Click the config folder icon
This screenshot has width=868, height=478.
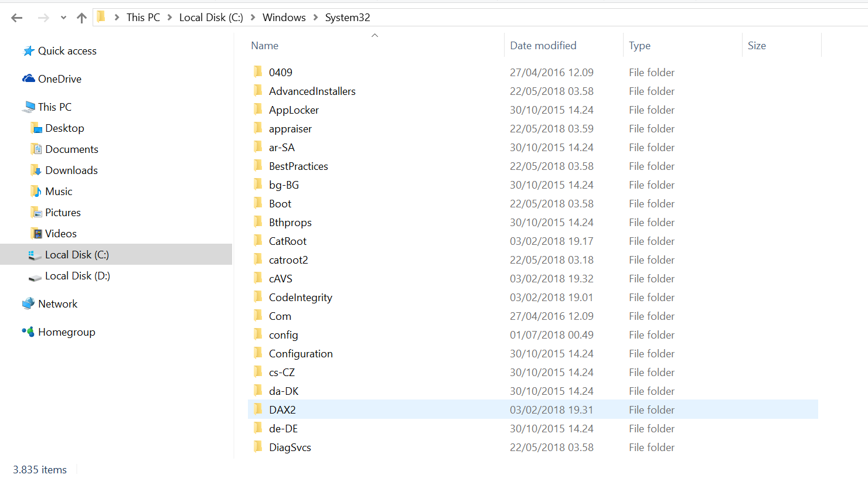(x=258, y=334)
